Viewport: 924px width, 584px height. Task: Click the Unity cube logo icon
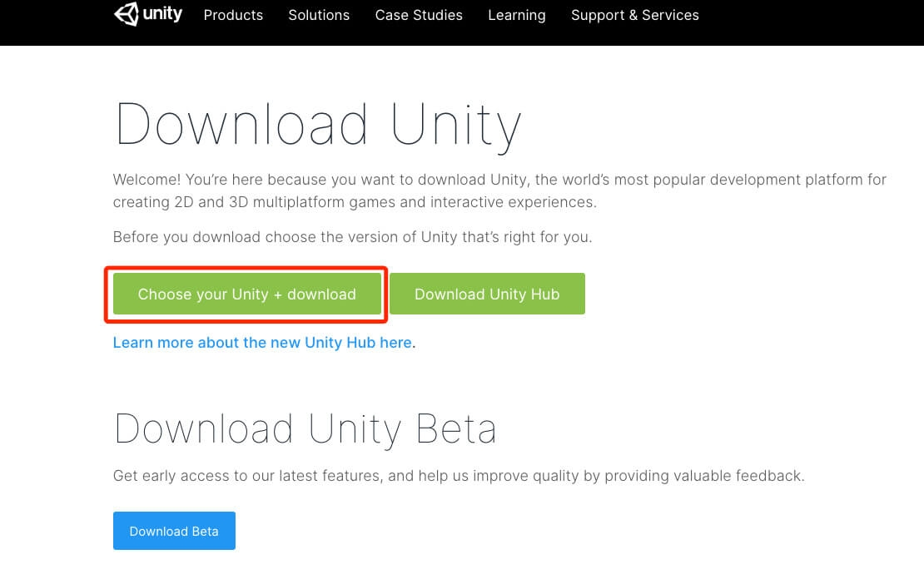point(126,13)
